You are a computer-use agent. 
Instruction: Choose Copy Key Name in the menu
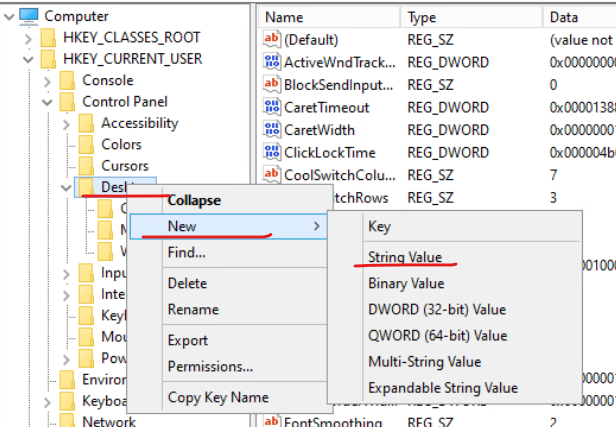(x=218, y=398)
